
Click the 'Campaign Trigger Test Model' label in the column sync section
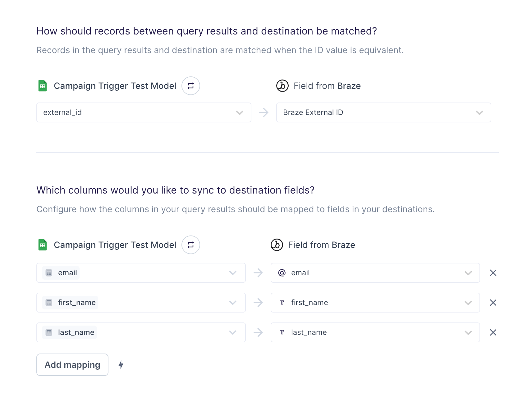(115, 245)
